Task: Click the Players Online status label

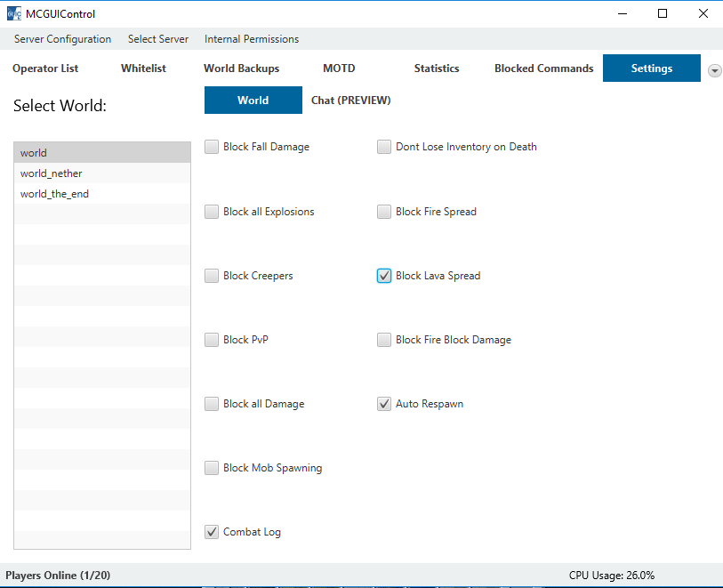Action: pyautogui.click(x=59, y=576)
